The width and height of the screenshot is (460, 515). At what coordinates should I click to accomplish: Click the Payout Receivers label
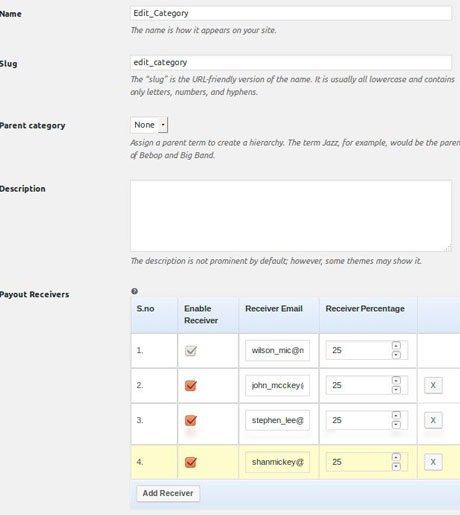[34, 294]
